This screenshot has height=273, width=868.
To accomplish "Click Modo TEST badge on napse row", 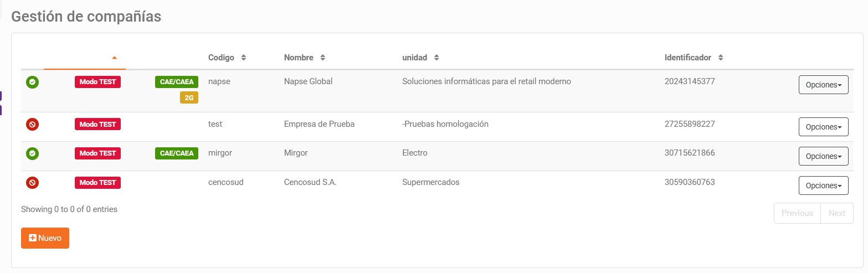I will tap(97, 82).
